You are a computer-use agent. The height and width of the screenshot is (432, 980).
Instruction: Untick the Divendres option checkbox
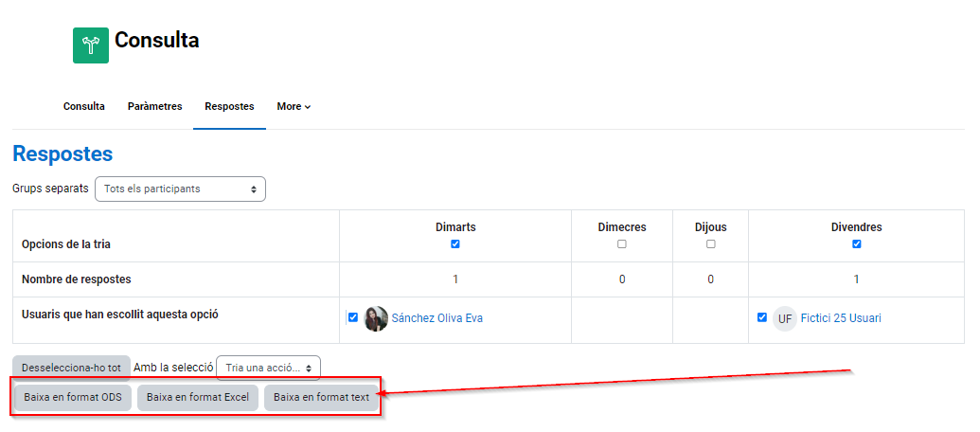pyautogui.click(x=857, y=244)
